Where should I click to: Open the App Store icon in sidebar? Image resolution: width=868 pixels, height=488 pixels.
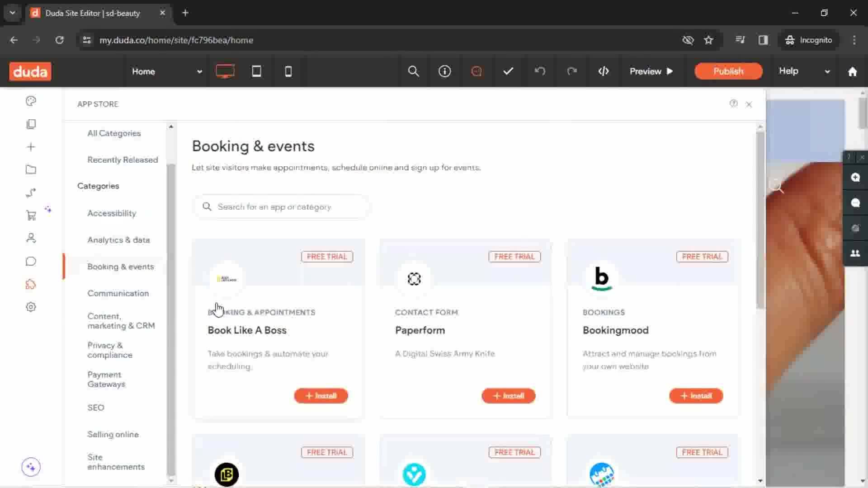pos(31,284)
